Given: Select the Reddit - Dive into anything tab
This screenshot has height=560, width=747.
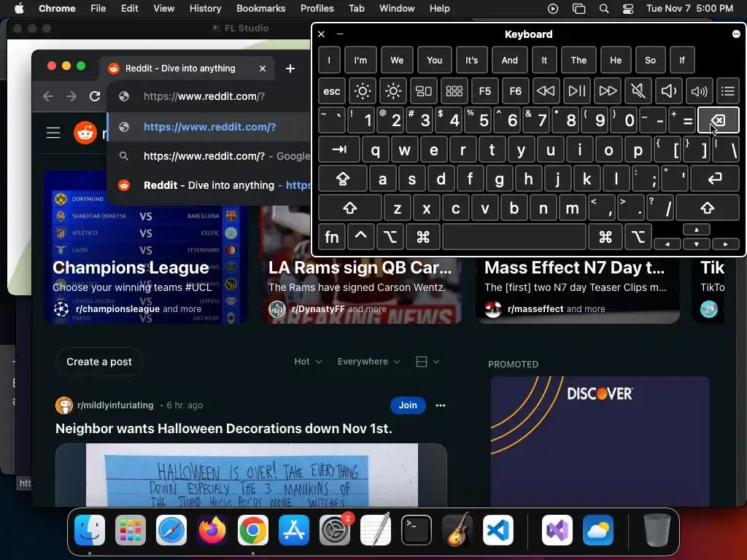Looking at the screenshot, I should pos(187,69).
